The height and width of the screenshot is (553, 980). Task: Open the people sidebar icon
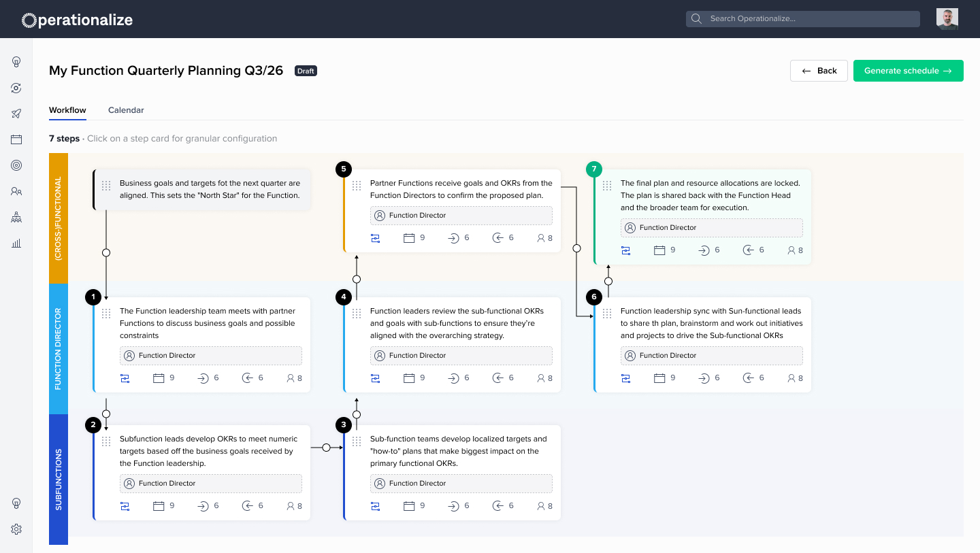(x=16, y=191)
